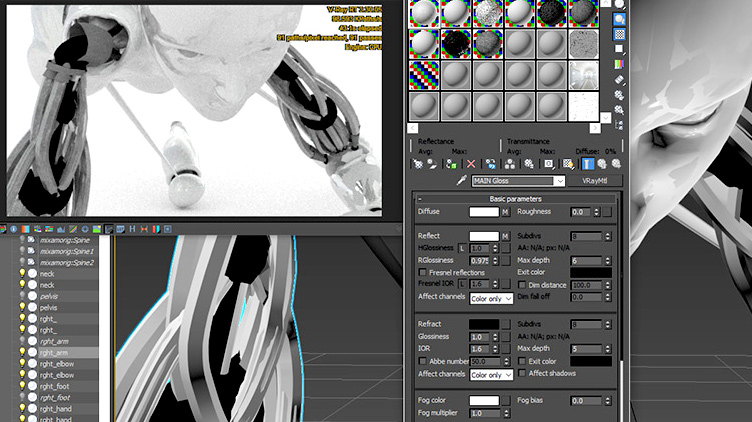Toggle light bulb for mixamorig:Spine2 row

click(22, 262)
